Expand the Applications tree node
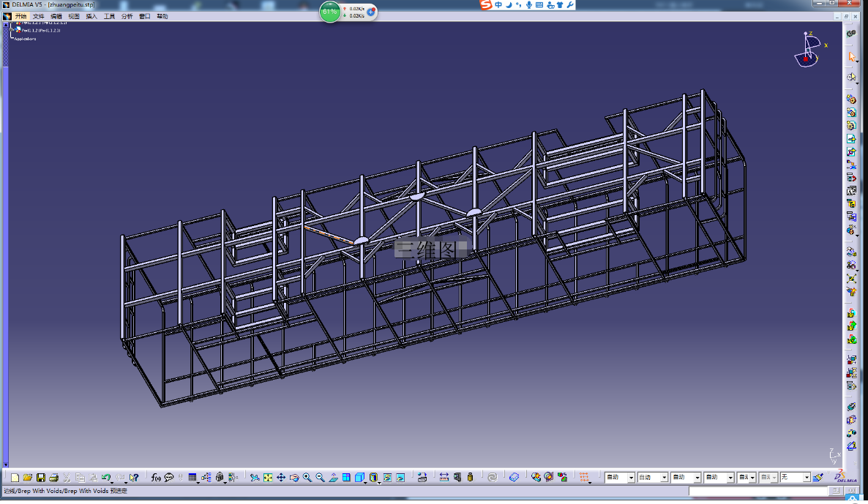 click(x=25, y=39)
